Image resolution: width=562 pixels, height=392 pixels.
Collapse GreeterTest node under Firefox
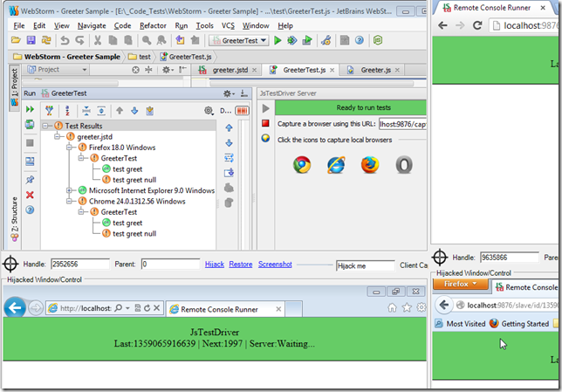81,158
